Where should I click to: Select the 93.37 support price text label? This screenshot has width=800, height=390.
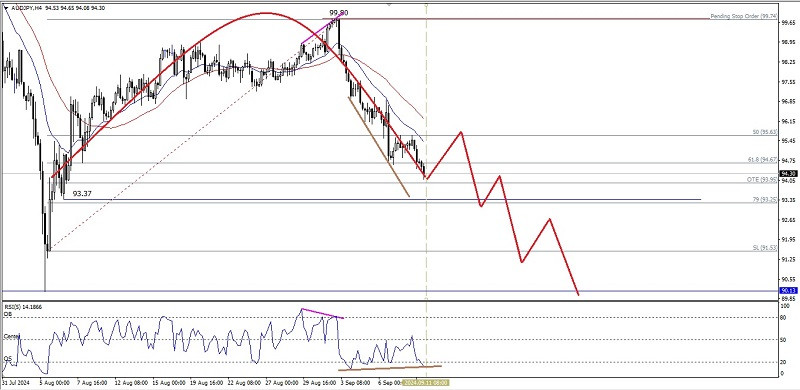tap(82, 193)
